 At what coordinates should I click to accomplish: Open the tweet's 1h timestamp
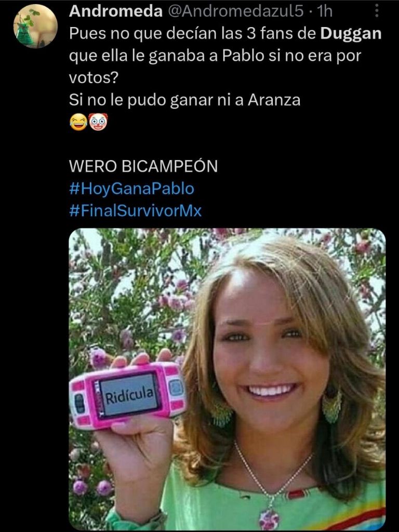[324, 11]
